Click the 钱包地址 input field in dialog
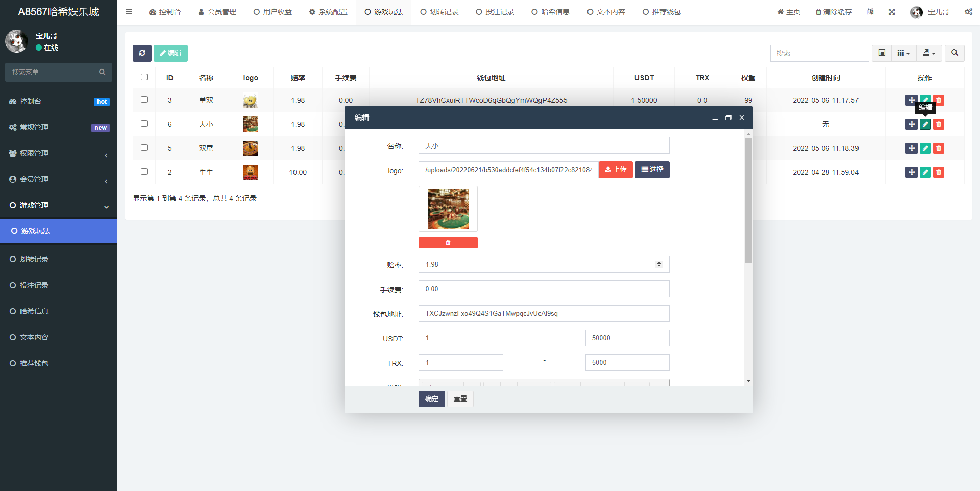The width and height of the screenshot is (980, 491). pos(544,313)
